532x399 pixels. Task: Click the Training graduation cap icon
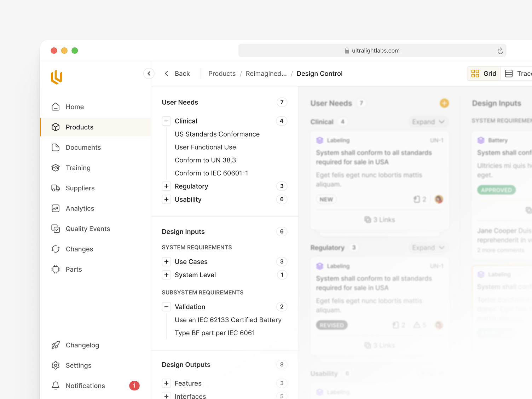pyautogui.click(x=56, y=168)
